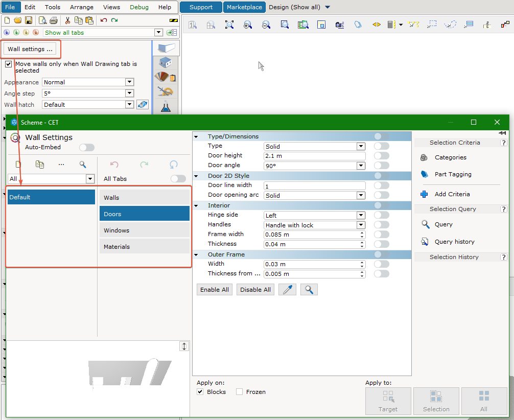The width and height of the screenshot is (514, 420).
Task: Click the Cut scissors icon
Action: [67, 20]
